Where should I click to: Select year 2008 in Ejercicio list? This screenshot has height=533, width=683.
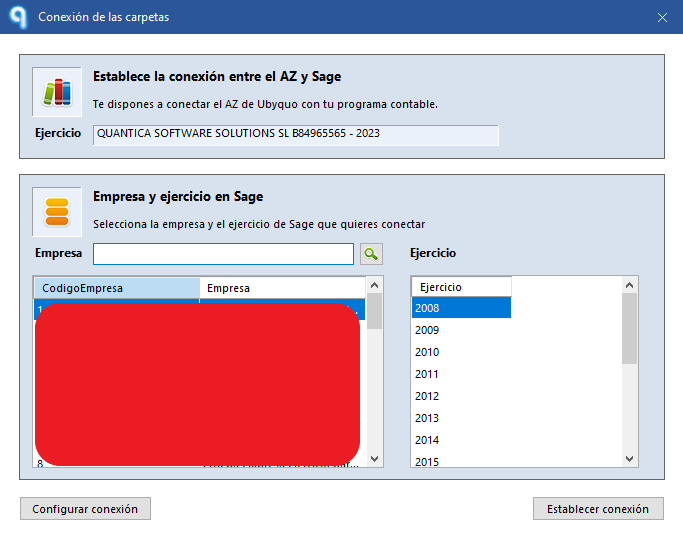461,308
